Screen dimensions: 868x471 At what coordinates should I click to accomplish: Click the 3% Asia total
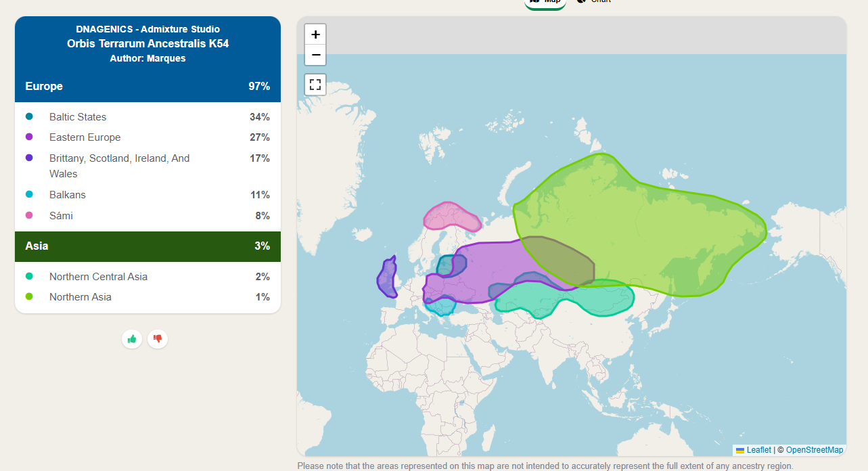point(262,246)
